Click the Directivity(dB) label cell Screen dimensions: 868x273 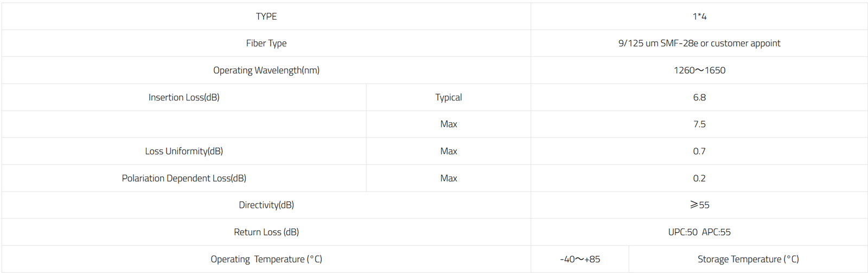click(x=266, y=205)
